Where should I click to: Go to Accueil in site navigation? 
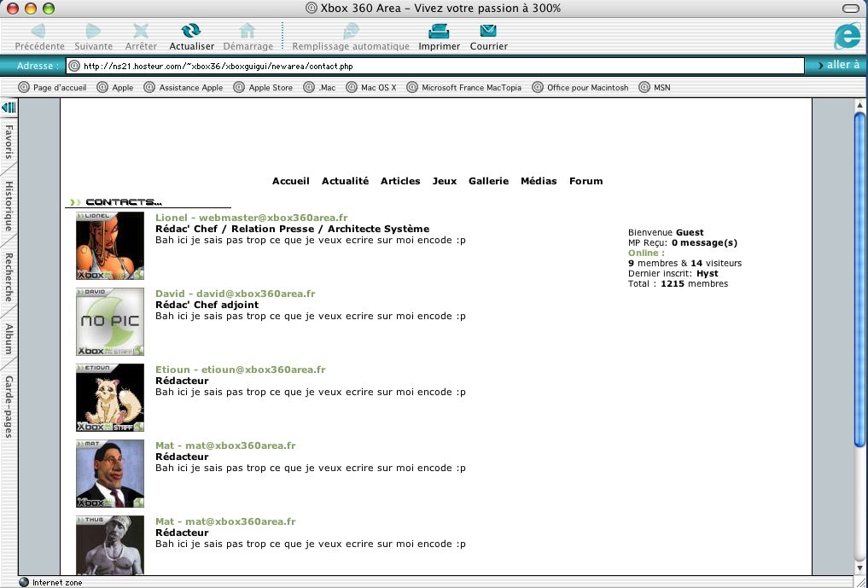pos(291,181)
